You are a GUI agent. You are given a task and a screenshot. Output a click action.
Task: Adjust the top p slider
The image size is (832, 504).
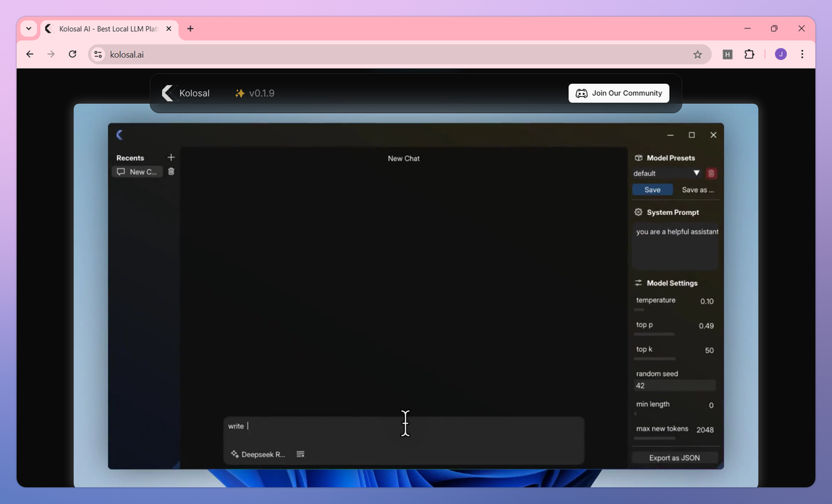tap(654, 334)
